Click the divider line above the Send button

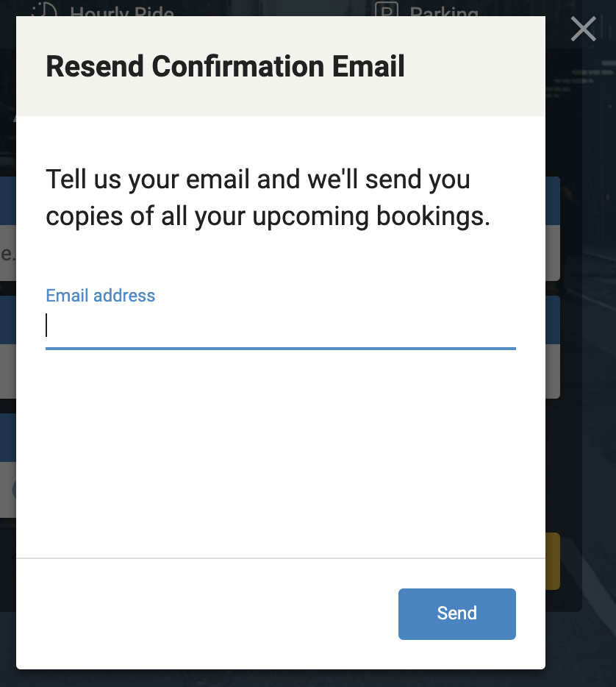coord(279,558)
